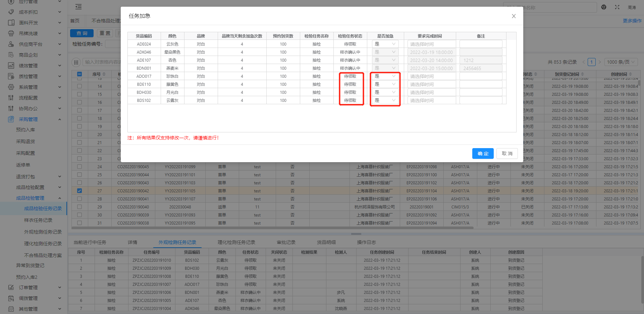Click the 绩效管理 chart icon
Image resolution: width=644 pixels, height=314 pixels.
[11, 66]
